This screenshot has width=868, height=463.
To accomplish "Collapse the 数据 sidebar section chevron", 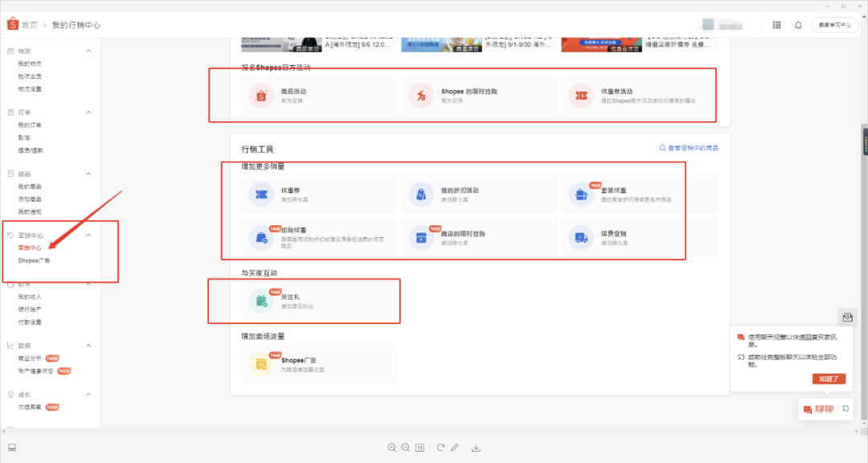I will [x=89, y=346].
